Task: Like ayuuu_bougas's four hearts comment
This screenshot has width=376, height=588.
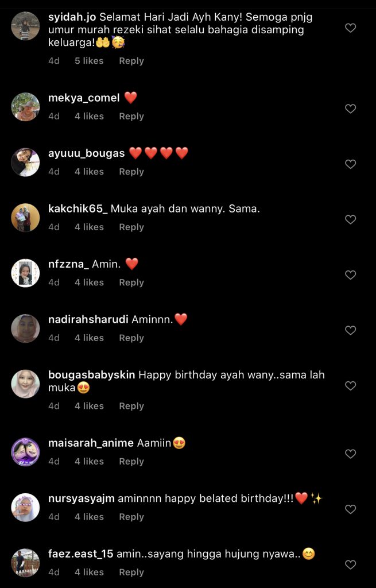Action: tap(350, 164)
